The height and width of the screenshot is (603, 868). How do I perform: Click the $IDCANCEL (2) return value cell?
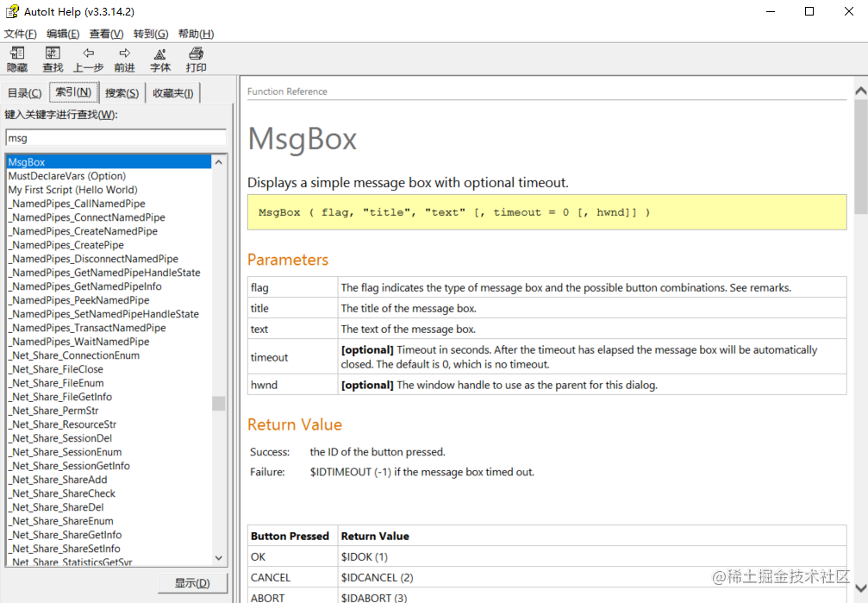pyautogui.click(x=592, y=577)
